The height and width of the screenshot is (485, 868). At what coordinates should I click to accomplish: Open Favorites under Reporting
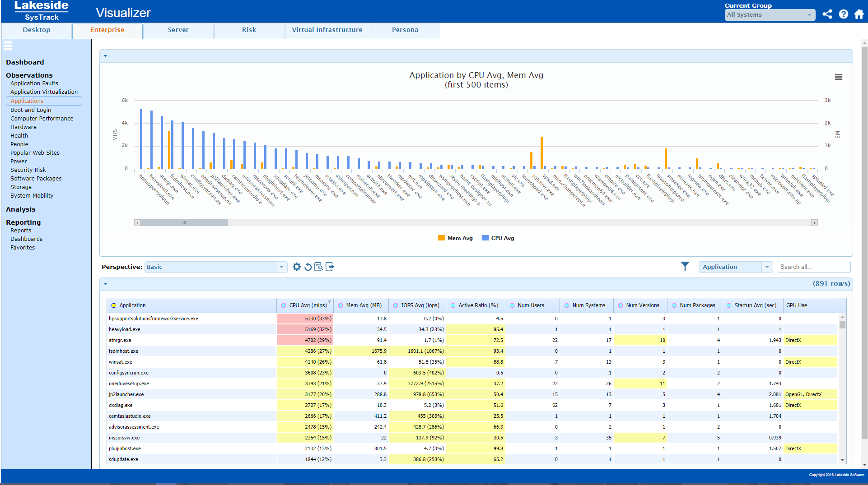pyautogui.click(x=23, y=248)
